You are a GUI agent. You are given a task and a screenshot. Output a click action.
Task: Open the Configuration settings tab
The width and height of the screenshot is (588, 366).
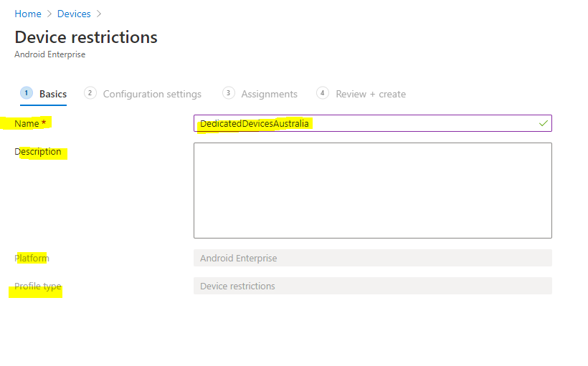tap(152, 94)
